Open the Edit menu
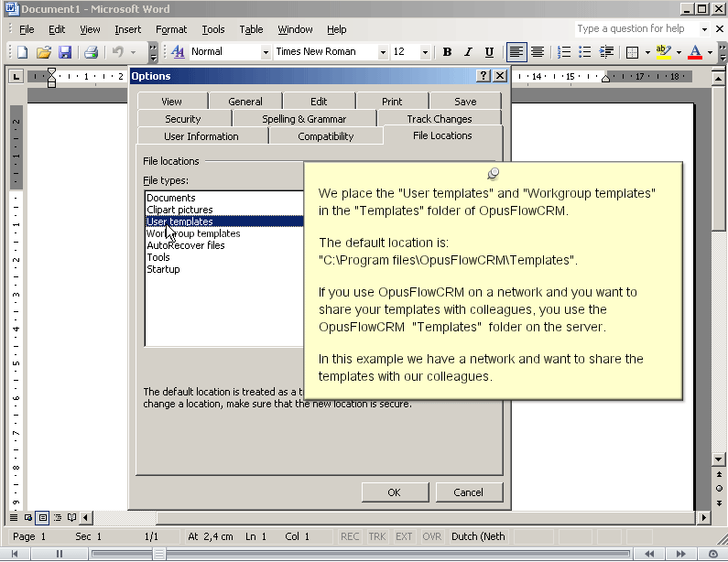The image size is (728, 562). click(x=57, y=29)
